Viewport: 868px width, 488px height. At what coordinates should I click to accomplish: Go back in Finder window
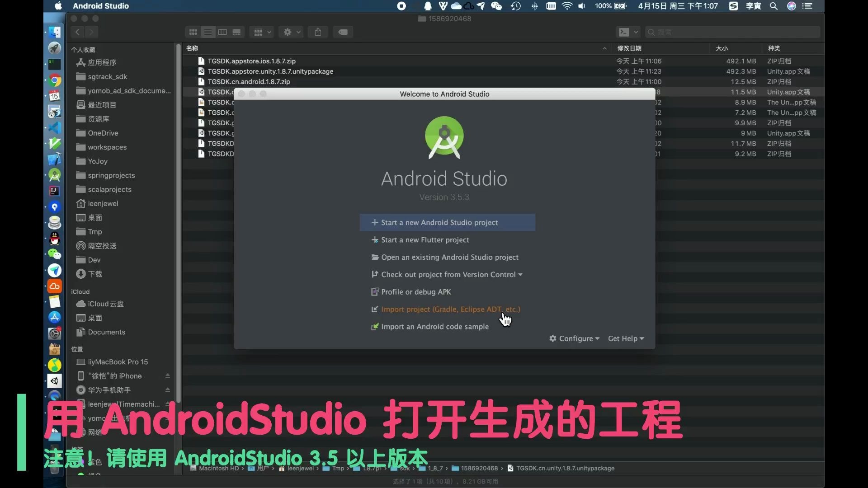coord(77,32)
